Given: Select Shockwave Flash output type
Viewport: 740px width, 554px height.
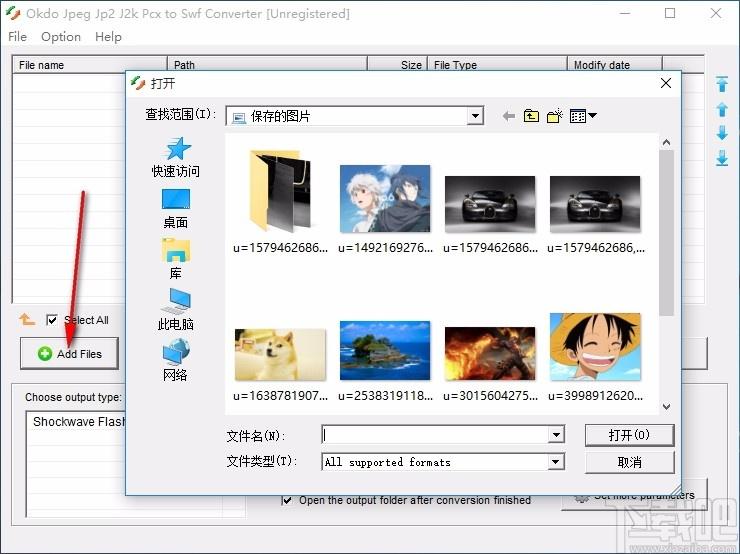Looking at the screenshot, I should 78,421.
